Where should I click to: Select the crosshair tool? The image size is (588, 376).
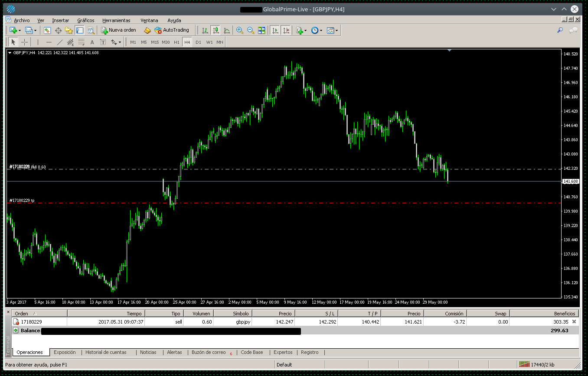pyautogui.click(x=24, y=42)
